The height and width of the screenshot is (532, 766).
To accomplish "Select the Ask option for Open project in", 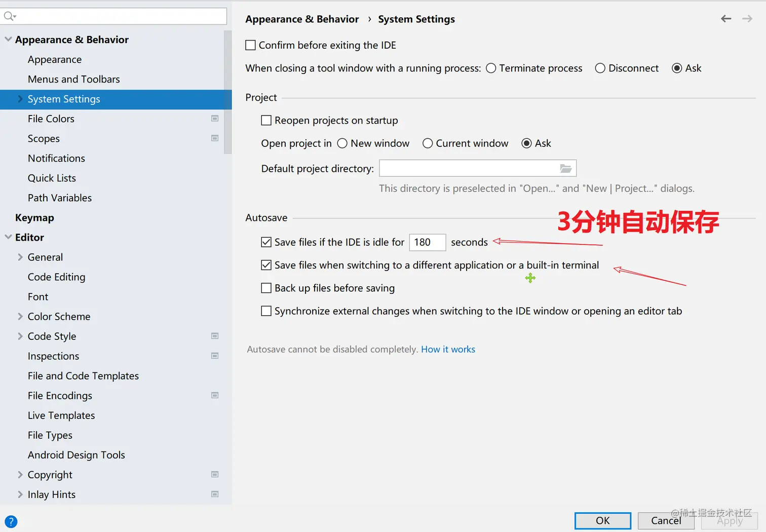I will pos(527,143).
